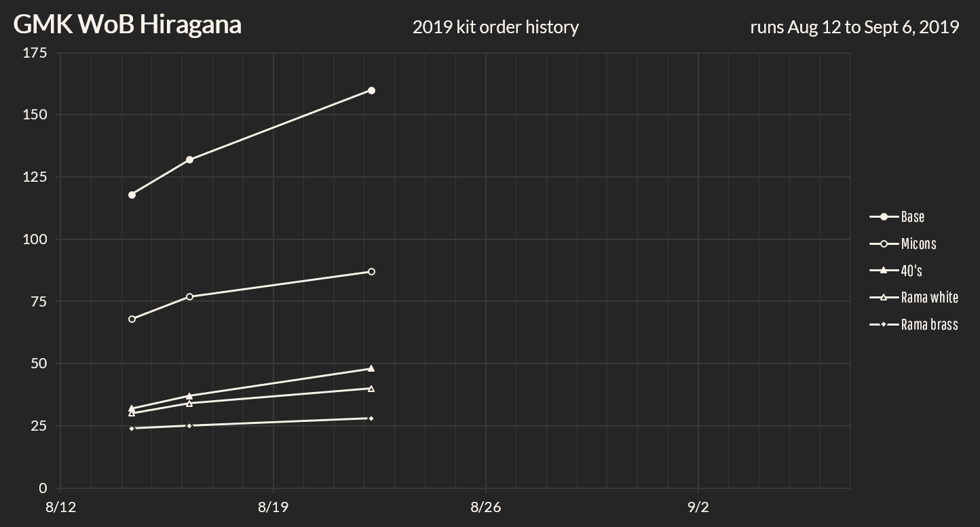
Task: Click the last Rama brass diamond data point
Action: (x=371, y=418)
